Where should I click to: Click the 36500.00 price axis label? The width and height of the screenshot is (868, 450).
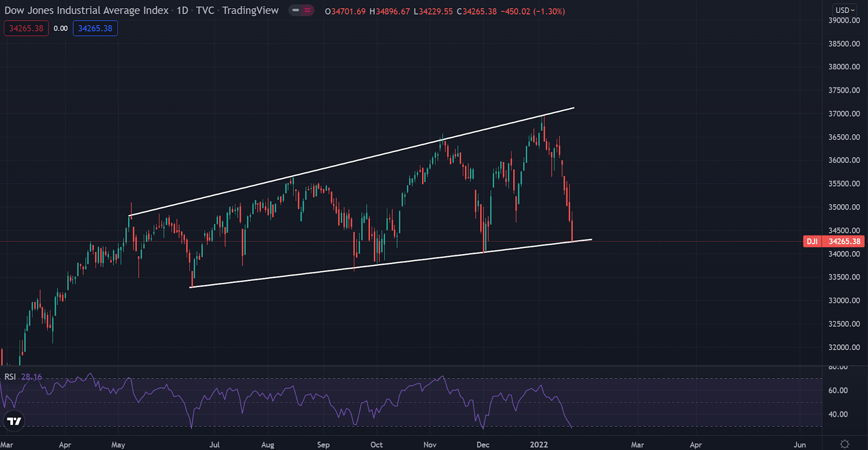pyautogui.click(x=844, y=137)
